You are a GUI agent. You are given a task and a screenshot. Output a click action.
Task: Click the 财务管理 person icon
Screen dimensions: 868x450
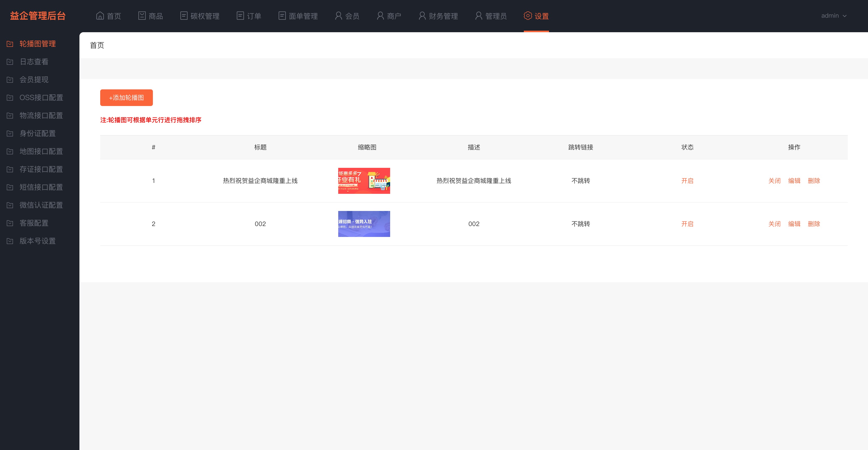(x=422, y=16)
